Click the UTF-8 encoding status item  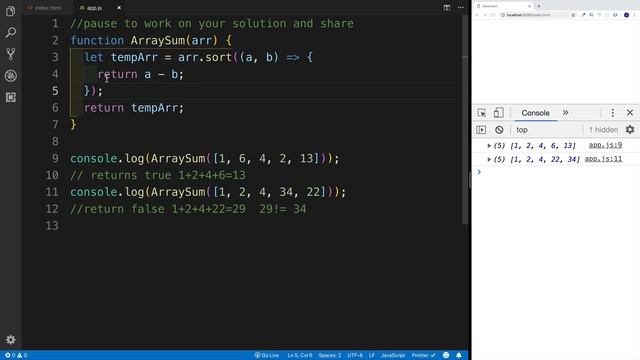(x=355, y=355)
